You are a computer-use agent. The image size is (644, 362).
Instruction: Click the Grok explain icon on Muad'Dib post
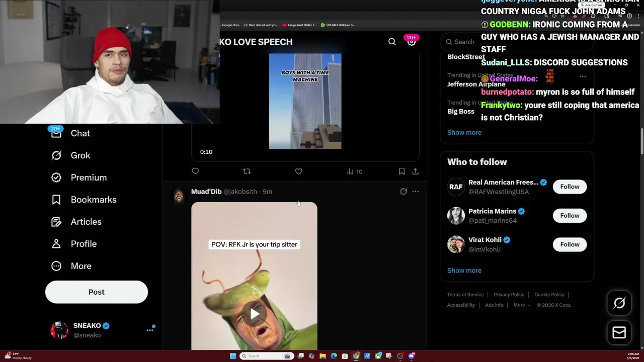[404, 192]
